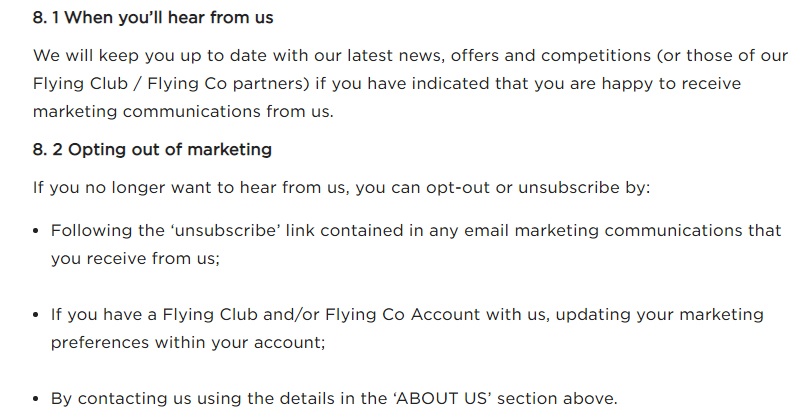The width and height of the screenshot is (811, 420).
Task: Click the phrase 'latest news, offers and competitions'
Action: click(499, 56)
